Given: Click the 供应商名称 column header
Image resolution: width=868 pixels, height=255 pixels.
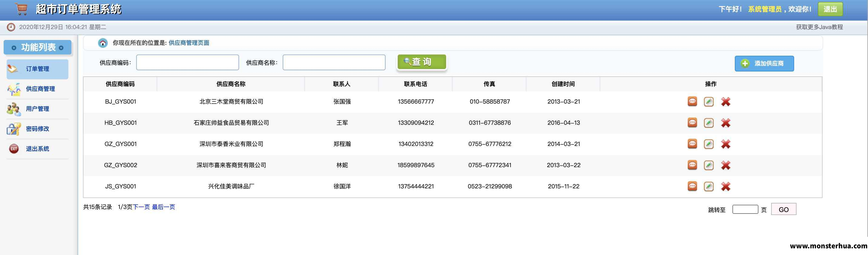Looking at the screenshot, I should click(231, 84).
